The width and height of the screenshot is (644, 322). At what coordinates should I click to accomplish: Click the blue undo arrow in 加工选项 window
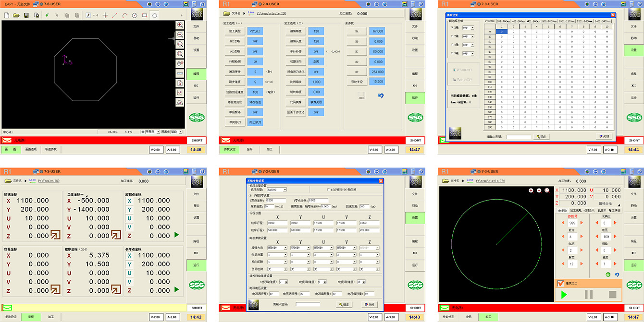(x=381, y=95)
